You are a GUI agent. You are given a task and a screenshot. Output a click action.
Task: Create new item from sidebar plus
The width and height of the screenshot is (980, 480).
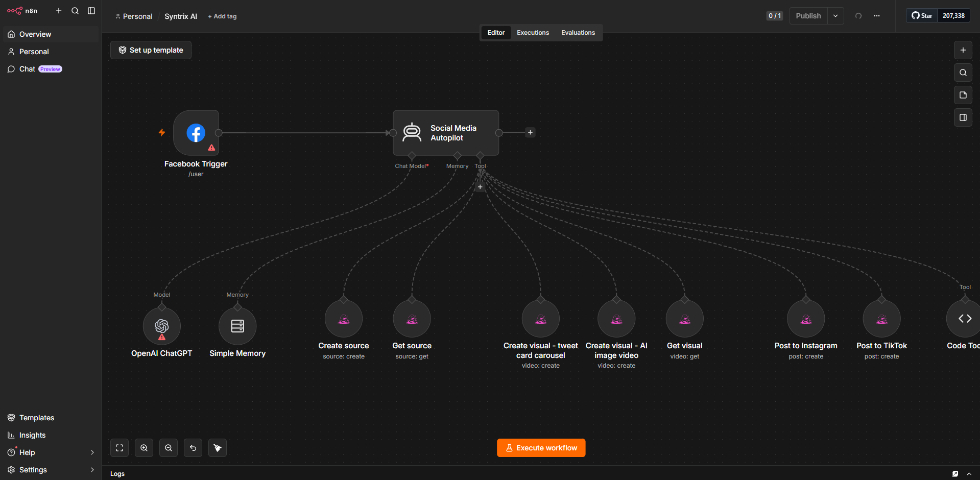coord(59,11)
